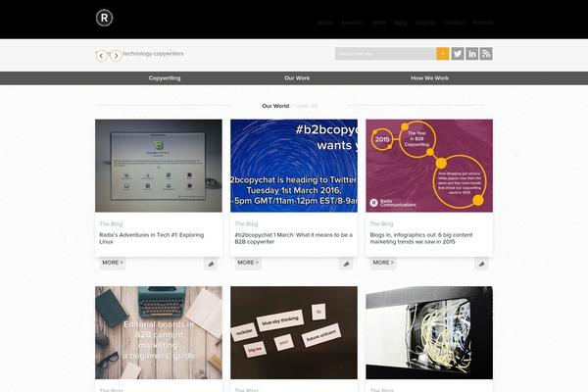Click MORE under Blogs in, infographics out post

(383, 263)
